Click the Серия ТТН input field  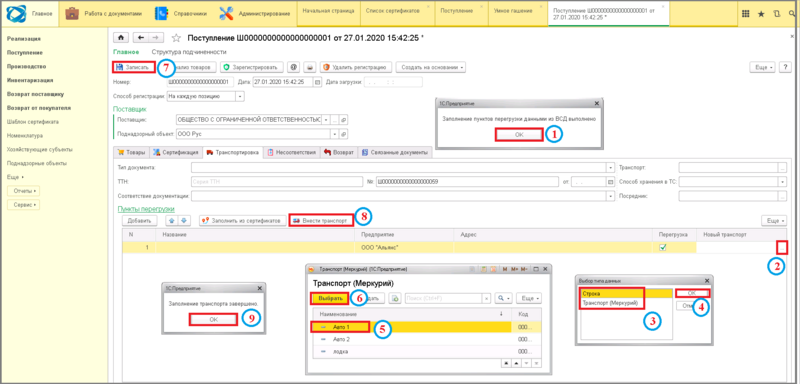click(276, 182)
